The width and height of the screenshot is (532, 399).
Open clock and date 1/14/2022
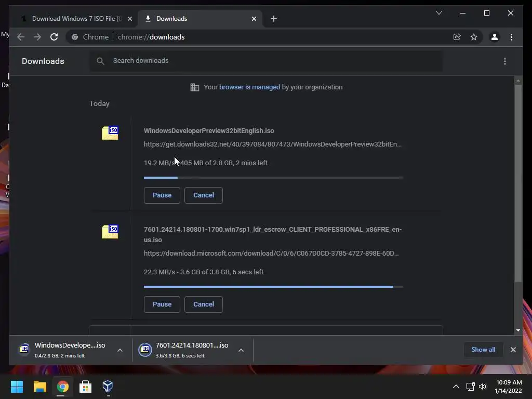coord(508,387)
